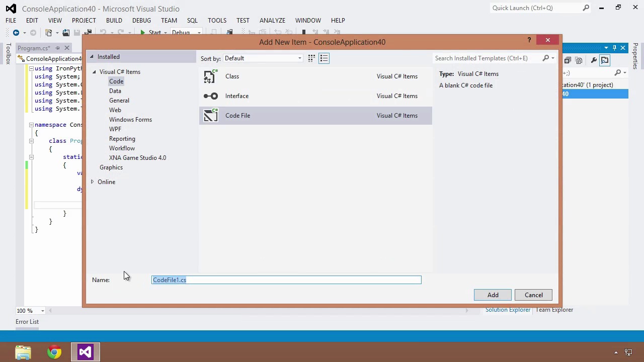
Task: Click Collapse All icon in Solution Explorer
Action: pos(568,60)
